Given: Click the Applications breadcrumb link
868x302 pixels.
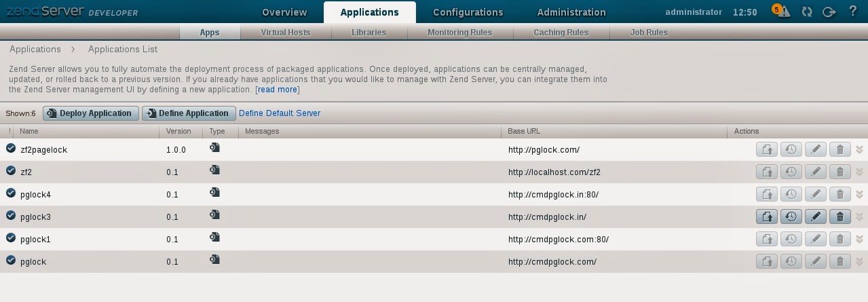Looking at the screenshot, I should (35, 50).
